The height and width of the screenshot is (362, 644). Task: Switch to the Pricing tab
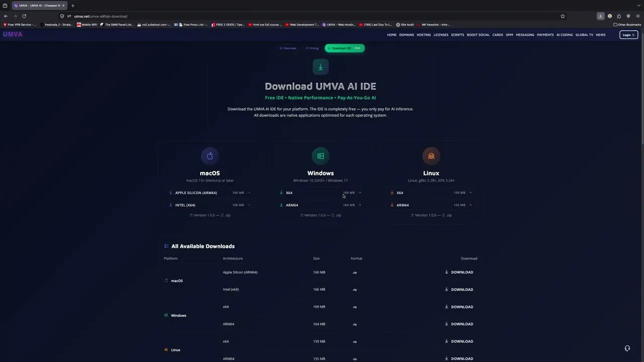pyautogui.click(x=312, y=48)
